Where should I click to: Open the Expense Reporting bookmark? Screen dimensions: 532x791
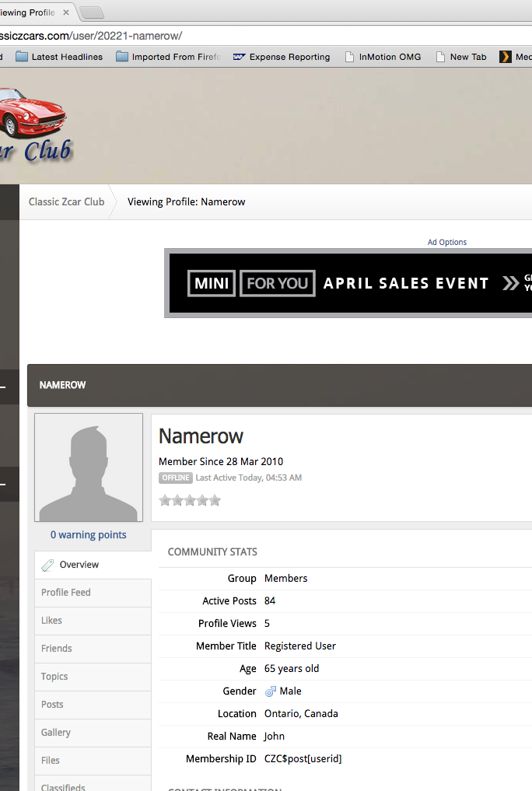point(282,57)
